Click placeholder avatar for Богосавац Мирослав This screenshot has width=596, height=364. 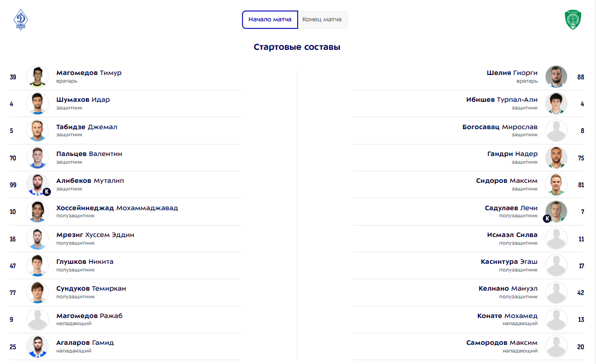click(x=556, y=131)
